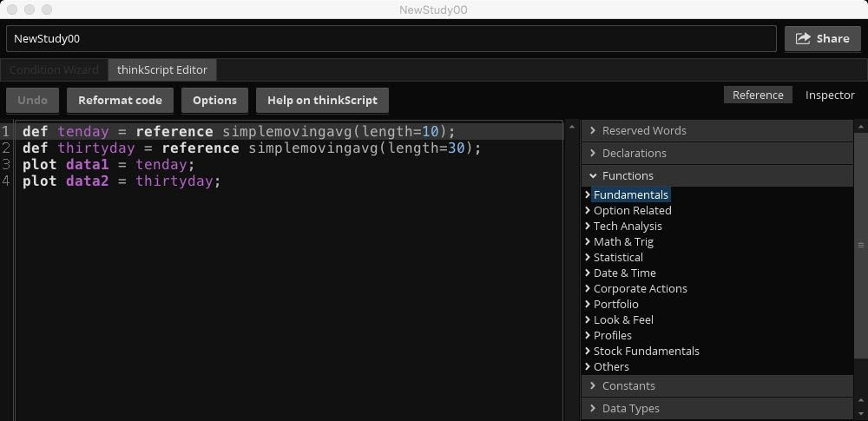Open Help on thinkScript
The height and width of the screenshot is (421, 868).
tap(322, 101)
